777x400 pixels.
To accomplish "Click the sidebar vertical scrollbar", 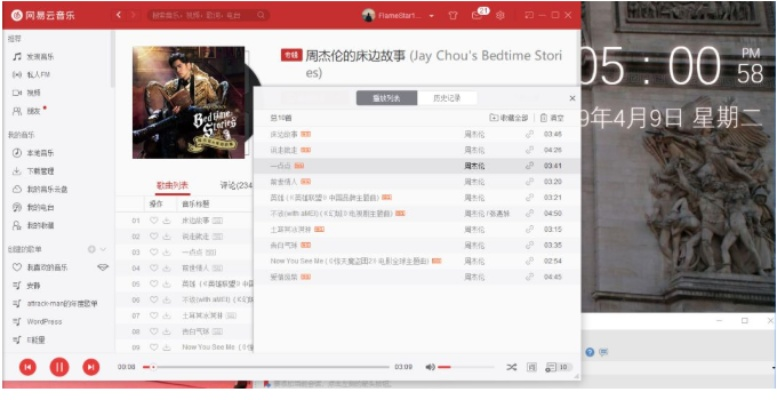I will (113, 59).
